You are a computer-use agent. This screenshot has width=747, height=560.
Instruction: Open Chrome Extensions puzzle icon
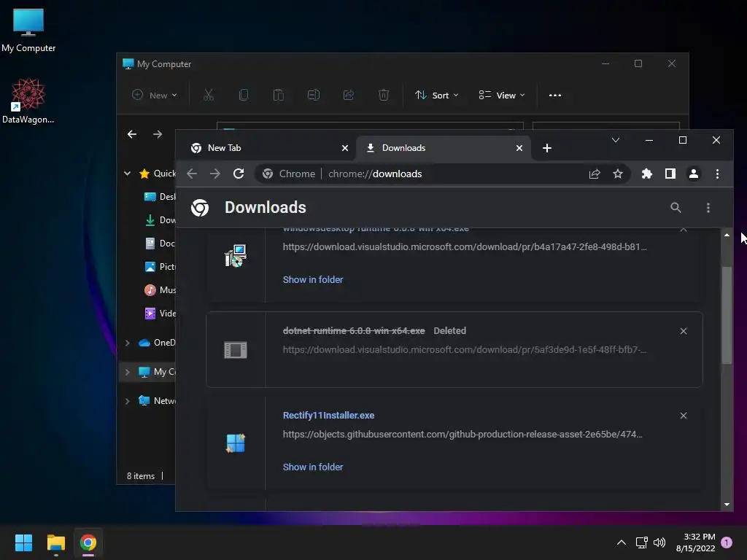pyautogui.click(x=647, y=174)
